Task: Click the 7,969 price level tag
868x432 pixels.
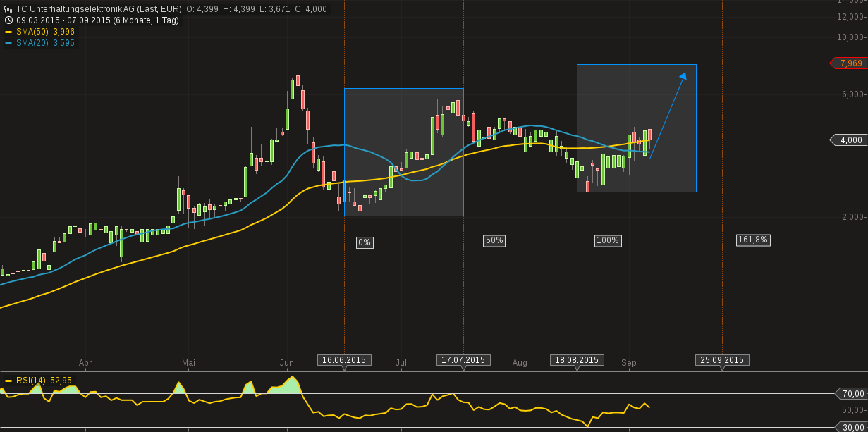Action: [x=850, y=63]
